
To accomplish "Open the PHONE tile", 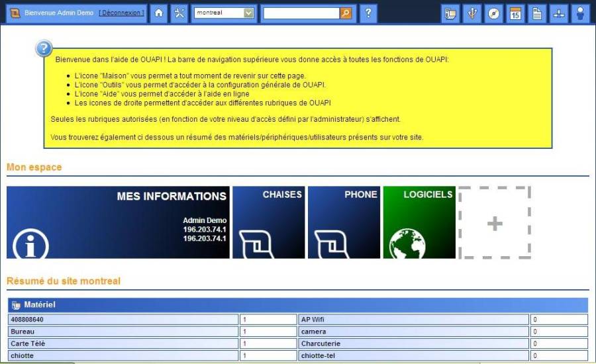I will point(344,222).
